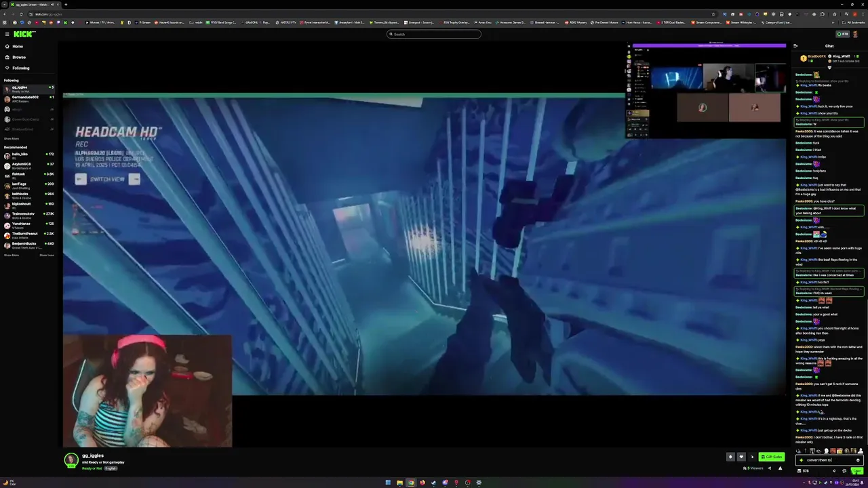
Task: Go back with browser back arrow
Action: pos(5,14)
